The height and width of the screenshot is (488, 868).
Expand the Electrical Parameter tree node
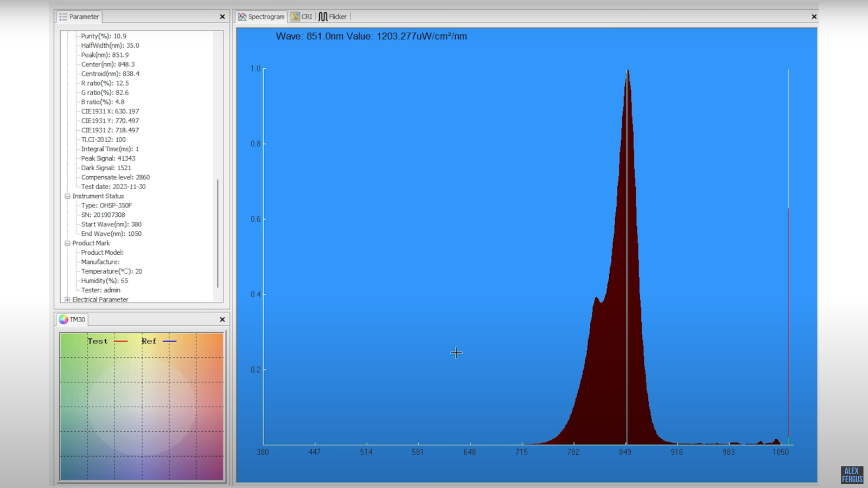click(67, 299)
